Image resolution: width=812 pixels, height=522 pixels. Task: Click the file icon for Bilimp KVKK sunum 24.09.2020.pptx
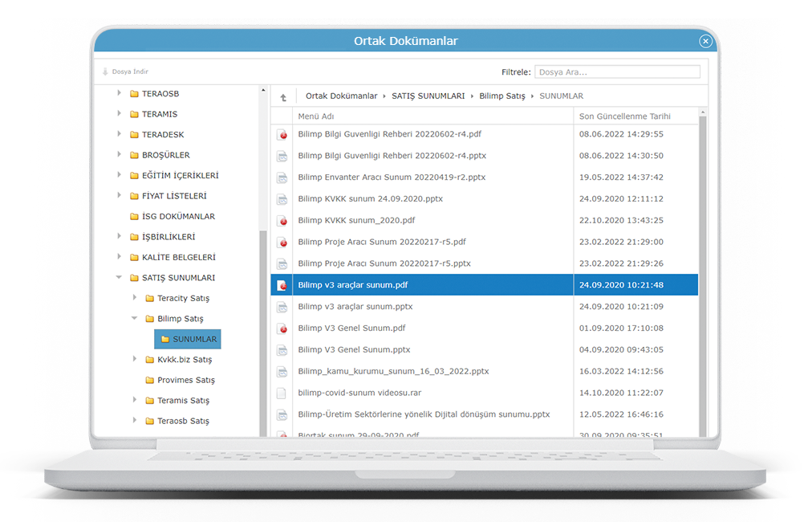point(282,200)
